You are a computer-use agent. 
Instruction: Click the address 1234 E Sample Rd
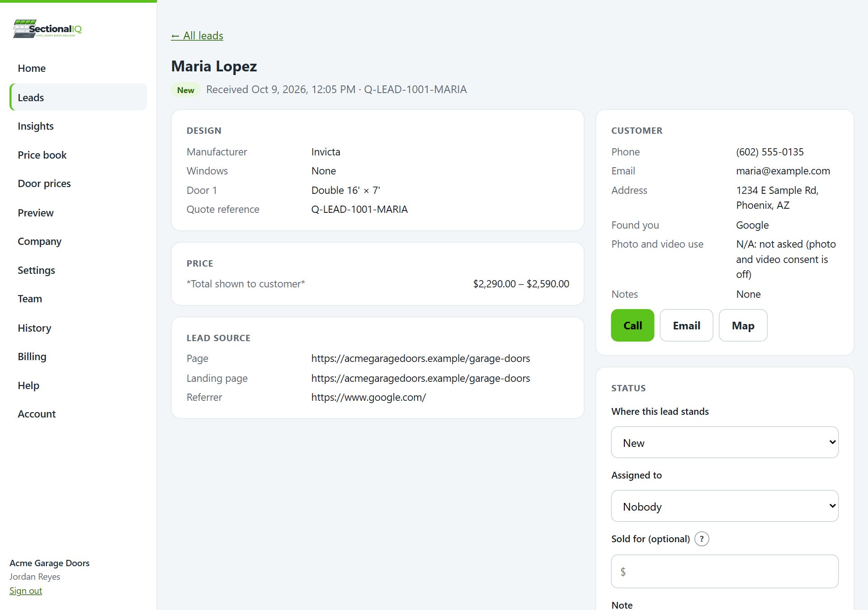(x=778, y=197)
